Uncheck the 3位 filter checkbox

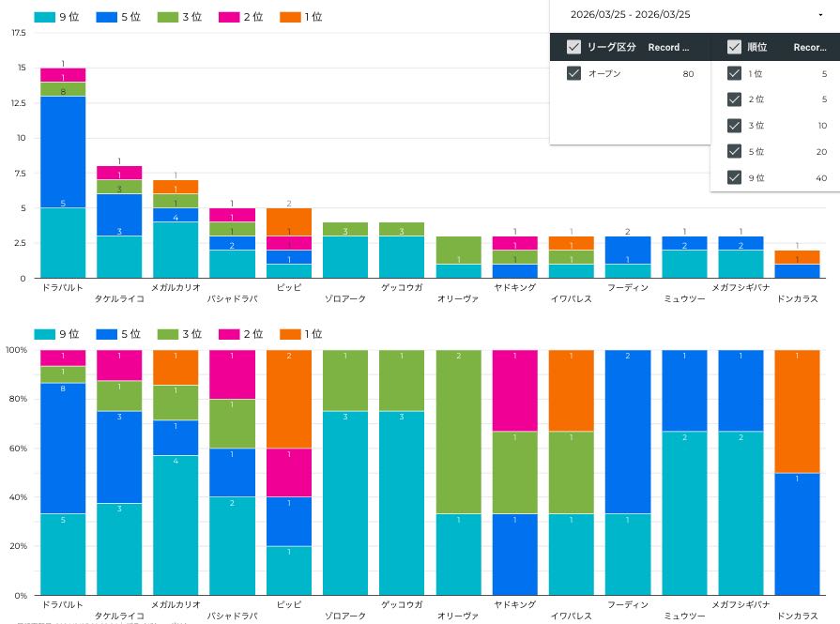coord(734,125)
